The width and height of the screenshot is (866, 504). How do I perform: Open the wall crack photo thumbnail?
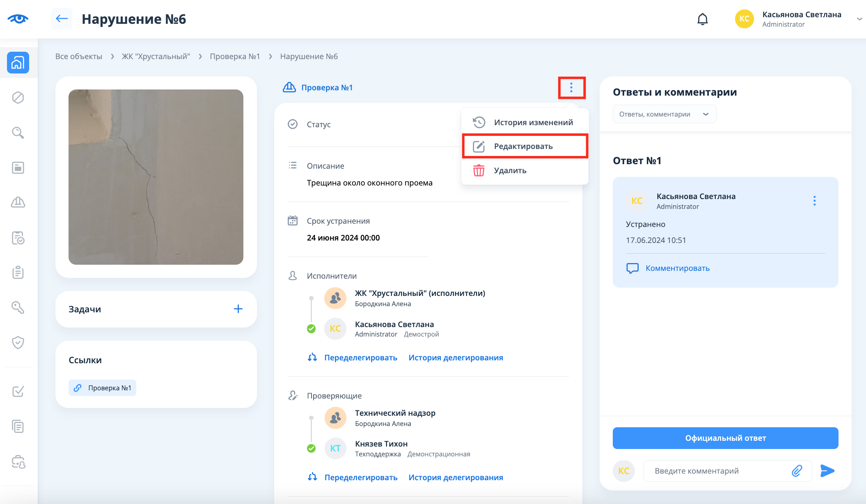pos(156,177)
